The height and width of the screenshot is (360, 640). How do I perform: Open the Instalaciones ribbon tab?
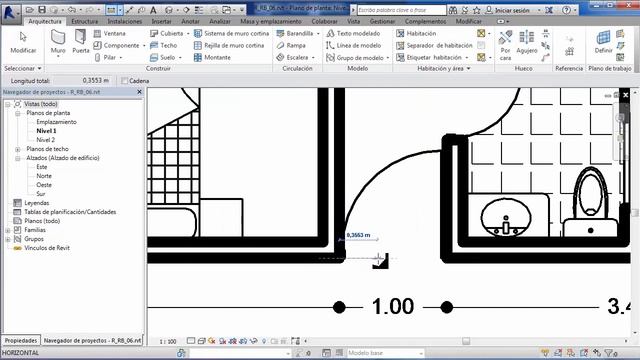[x=125, y=21]
